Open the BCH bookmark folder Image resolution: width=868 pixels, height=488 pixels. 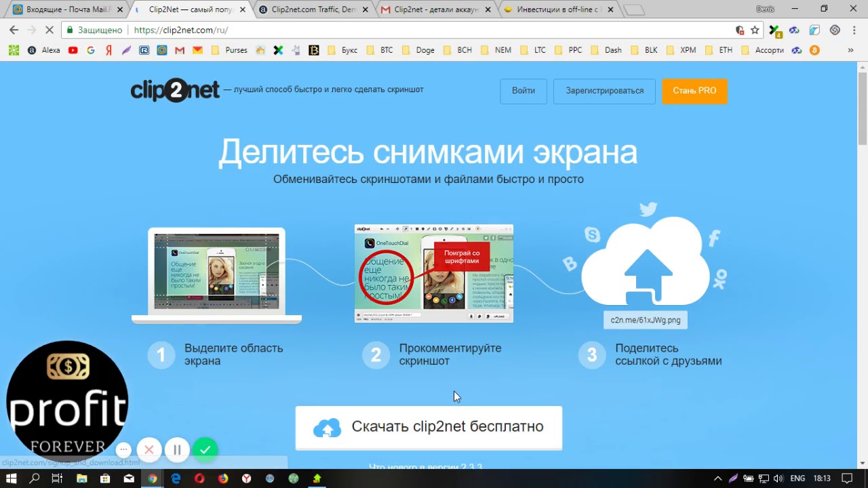(x=458, y=50)
